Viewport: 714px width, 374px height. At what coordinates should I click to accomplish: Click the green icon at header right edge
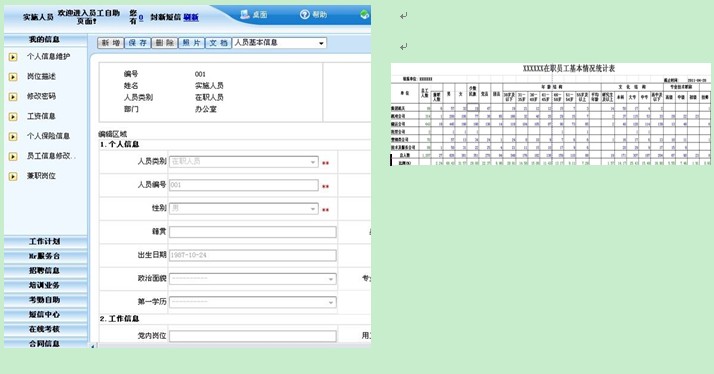tap(365, 15)
